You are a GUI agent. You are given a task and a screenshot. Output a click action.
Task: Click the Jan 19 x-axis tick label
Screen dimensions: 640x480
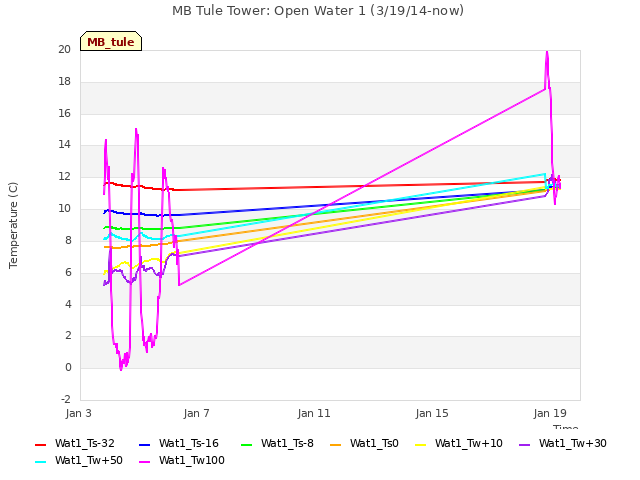click(x=550, y=413)
